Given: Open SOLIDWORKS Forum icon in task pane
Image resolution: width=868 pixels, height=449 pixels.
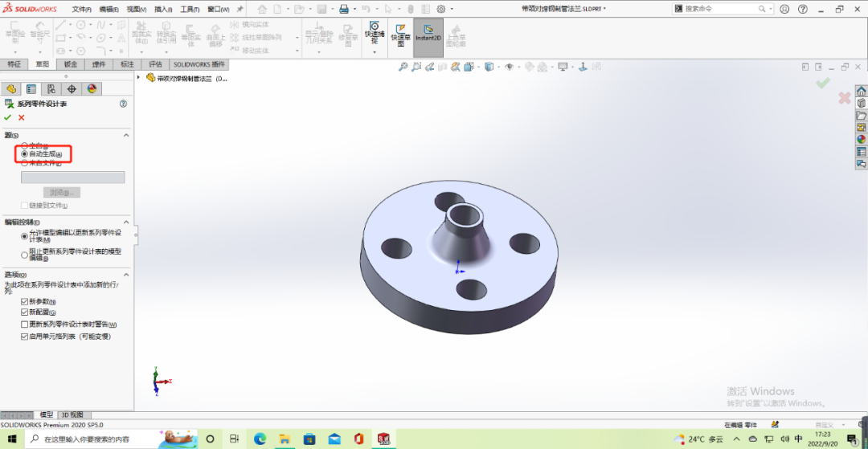Looking at the screenshot, I should coord(861,164).
